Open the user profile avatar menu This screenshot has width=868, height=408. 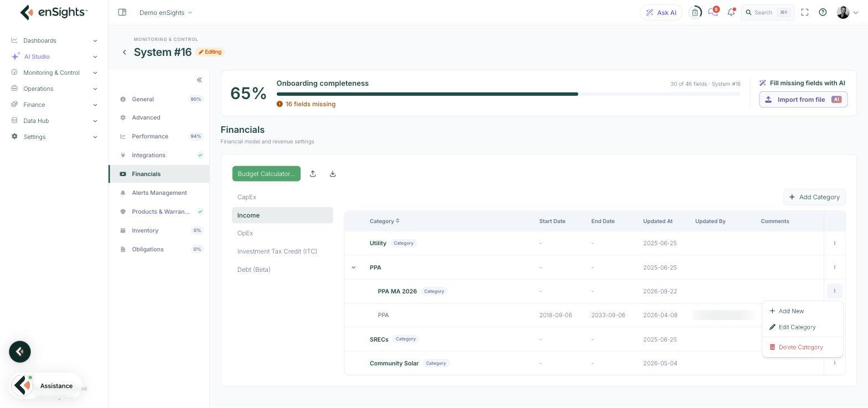848,12
